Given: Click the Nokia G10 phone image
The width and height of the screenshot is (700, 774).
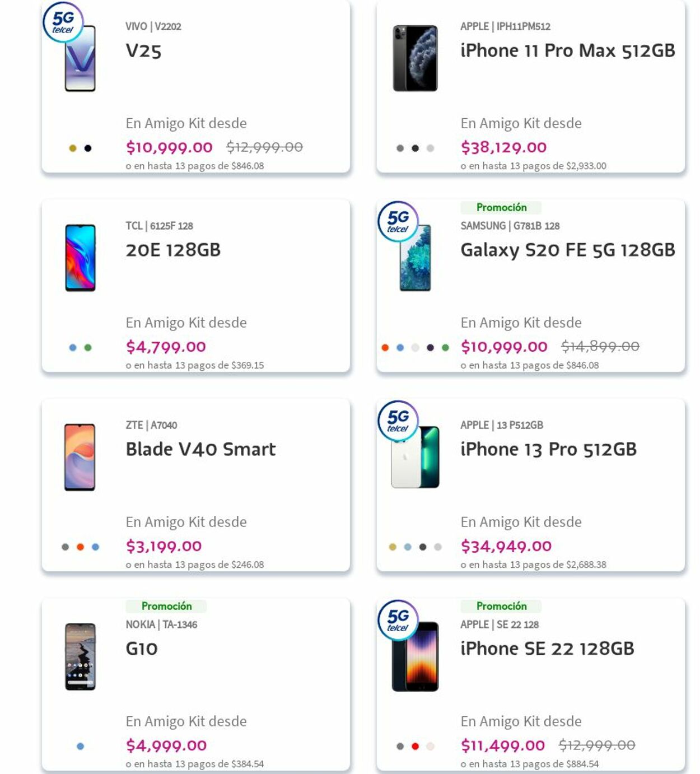Looking at the screenshot, I should [x=80, y=656].
